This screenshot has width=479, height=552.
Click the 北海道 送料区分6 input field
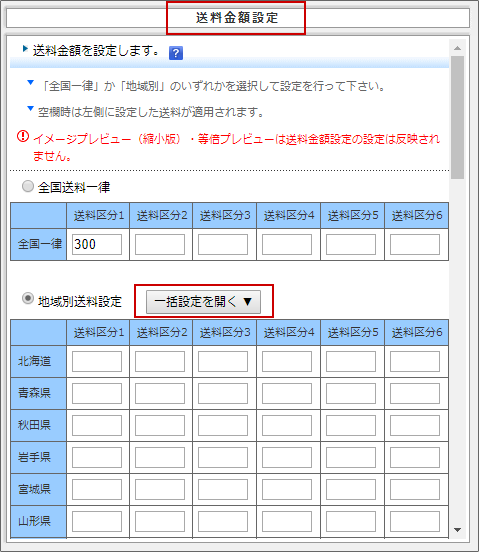415,362
